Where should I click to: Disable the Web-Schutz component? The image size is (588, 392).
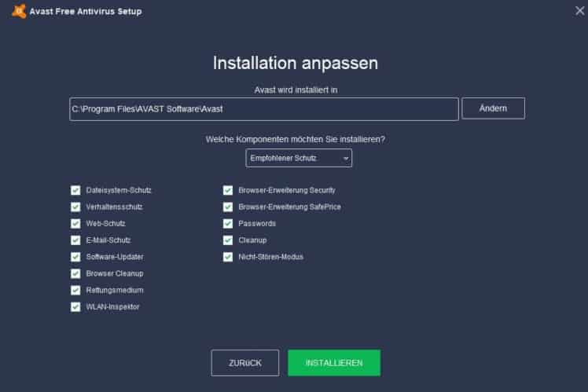pos(75,224)
